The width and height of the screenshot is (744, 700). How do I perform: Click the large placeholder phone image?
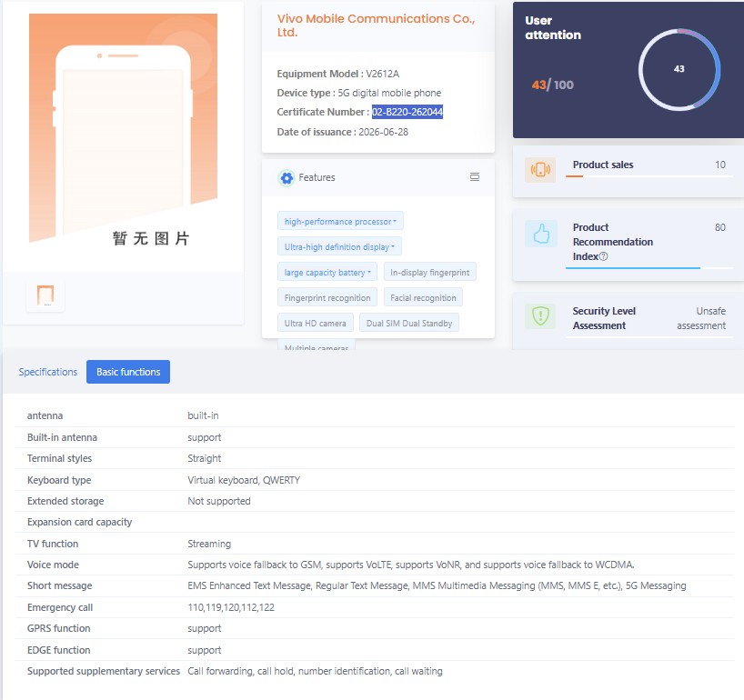click(x=124, y=129)
